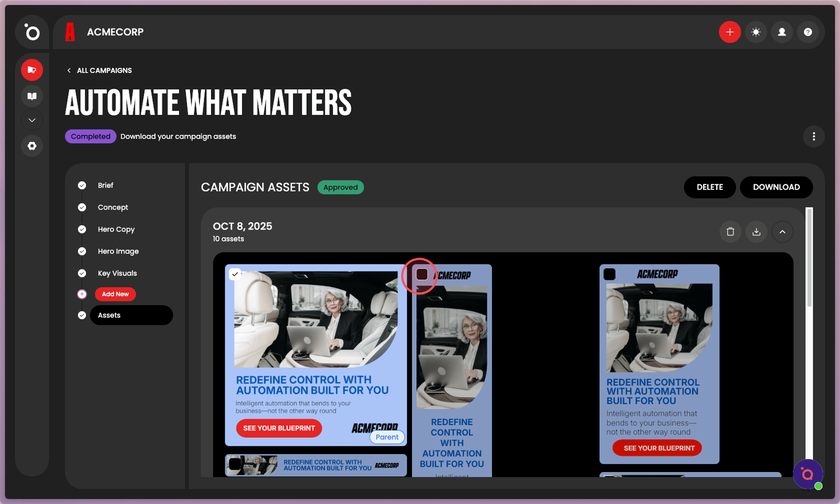Collapse the Oct 8, 2025 asset group
The height and width of the screenshot is (504, 840).
(x=782, y=232)
